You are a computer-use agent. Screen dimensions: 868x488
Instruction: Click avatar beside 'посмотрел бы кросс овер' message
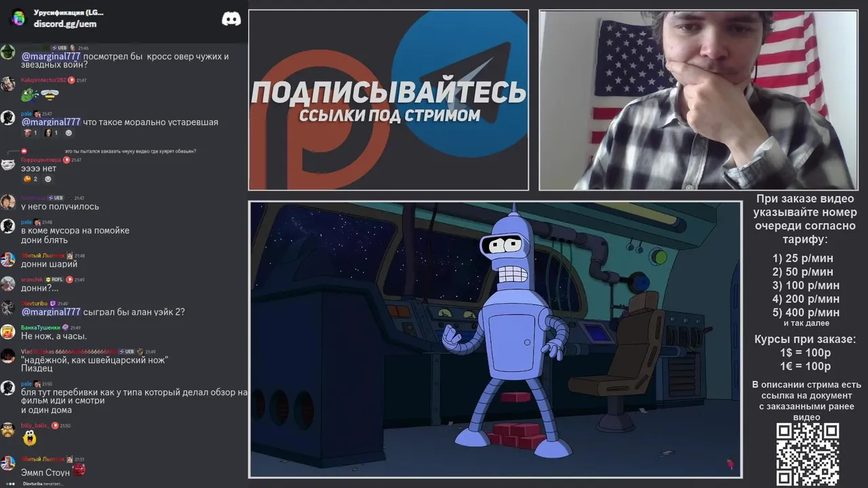tap(7, 53)
